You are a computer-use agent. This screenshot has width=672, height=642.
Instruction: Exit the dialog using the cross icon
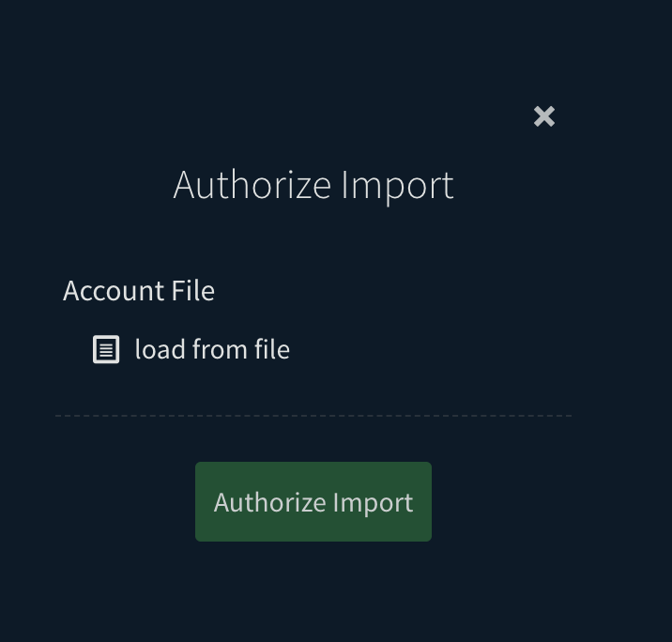tap(544, 116)
